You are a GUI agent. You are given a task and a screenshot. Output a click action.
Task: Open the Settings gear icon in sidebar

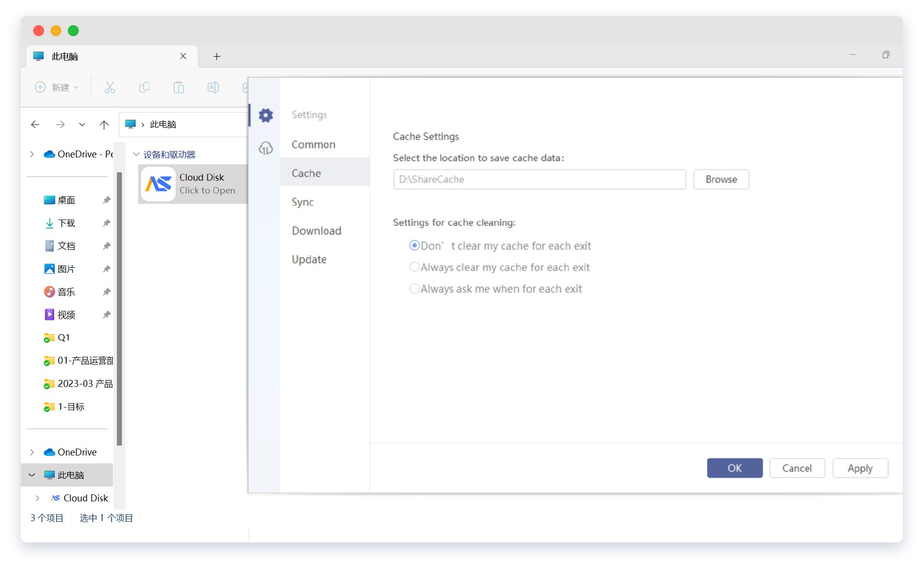[265, 114]
